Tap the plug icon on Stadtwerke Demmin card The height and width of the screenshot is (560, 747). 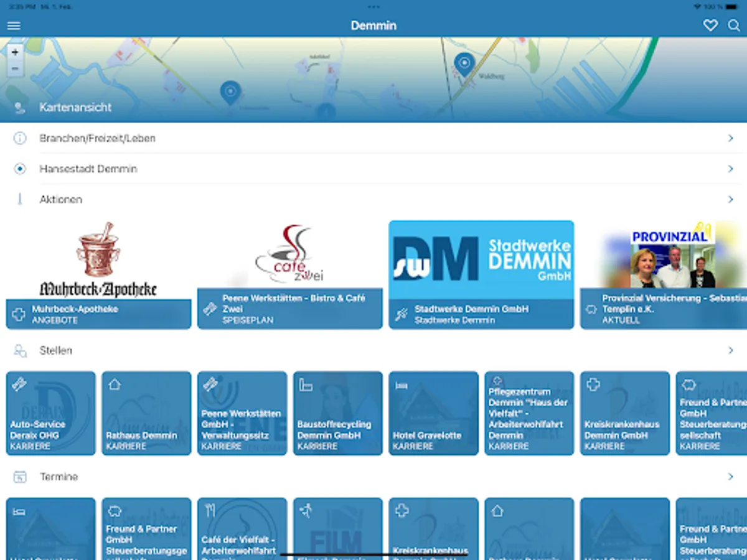click(x=402, y=315)
